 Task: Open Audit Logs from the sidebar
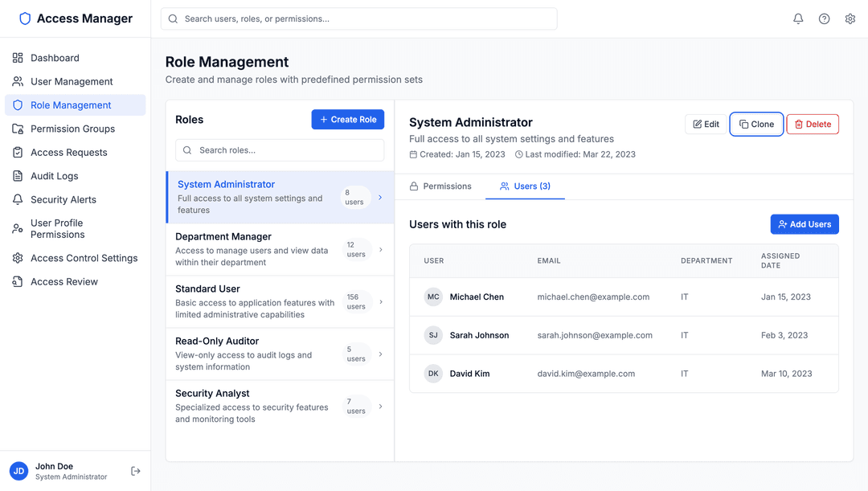coord(58,176)
